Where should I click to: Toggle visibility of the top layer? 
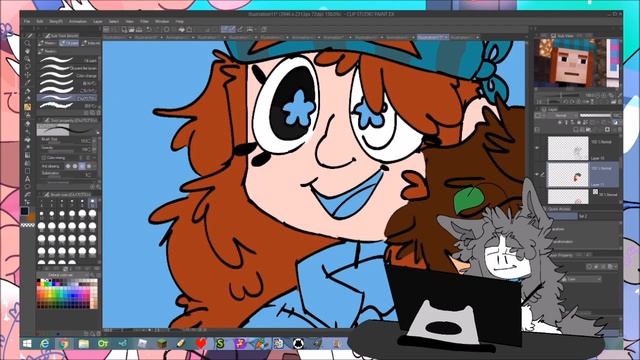click(537, 148)
